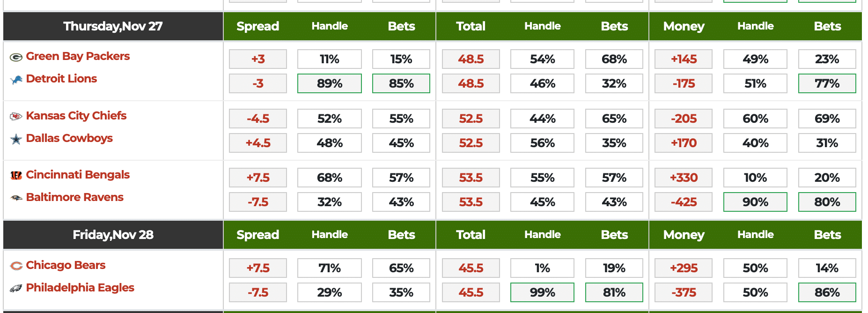This screenshot has width=868, height=313.
Task: Click the Chicago Bears logo icon
Action: [x=16, y=266]
